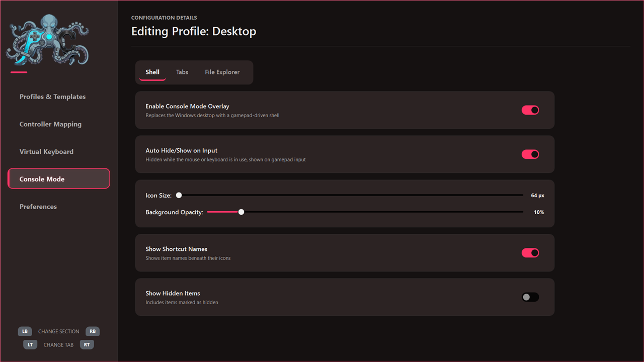Click the Icon Size label
Screen dimensions: 644x362
(x=158, y=196)
